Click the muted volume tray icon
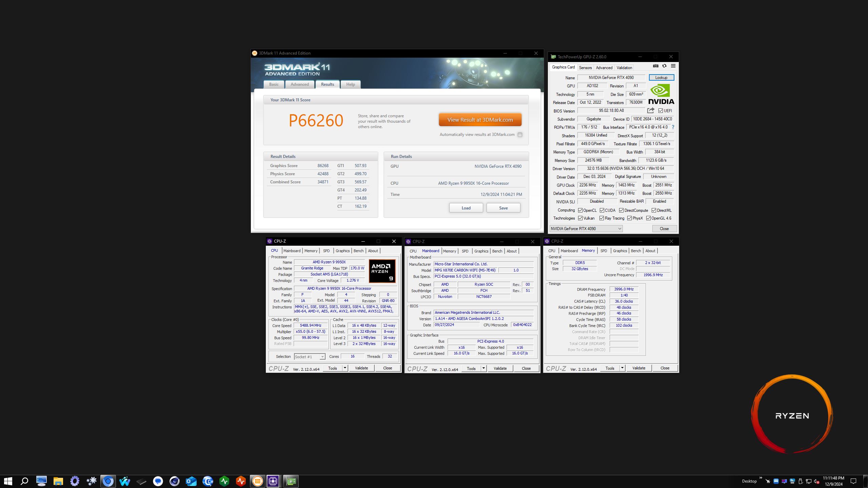Screen dimensions: 868x488 [816, 481]
